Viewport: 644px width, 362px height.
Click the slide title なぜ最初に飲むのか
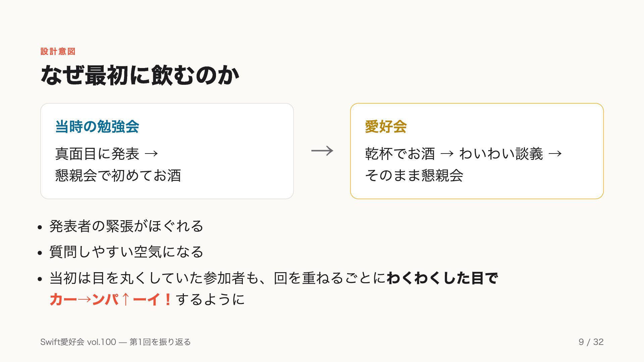[x=140, y=75]
